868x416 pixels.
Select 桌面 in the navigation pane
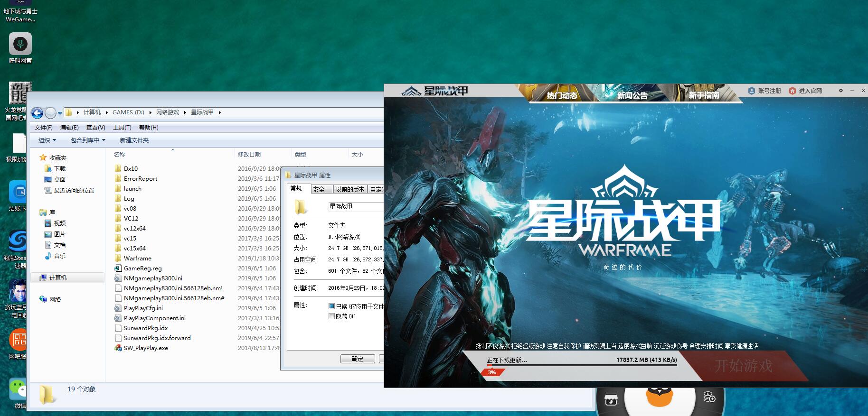point(59,179)
